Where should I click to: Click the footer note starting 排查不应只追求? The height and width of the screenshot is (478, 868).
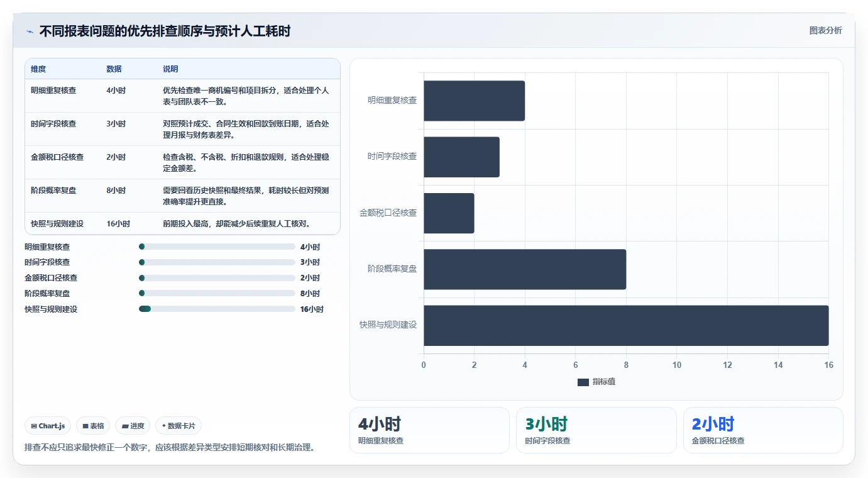(169, 448)
